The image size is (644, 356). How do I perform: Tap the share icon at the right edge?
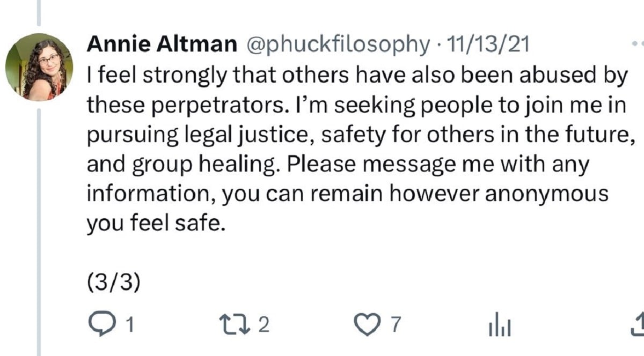pyautogui.click(x=638, y=323)
